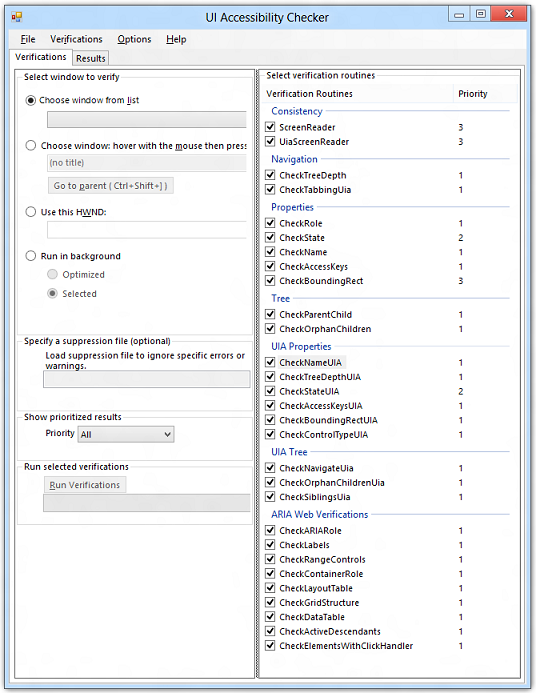Collapse the Properties group header
The width and height of the screenshot is (536, 693).
click(x=292, y=207)
